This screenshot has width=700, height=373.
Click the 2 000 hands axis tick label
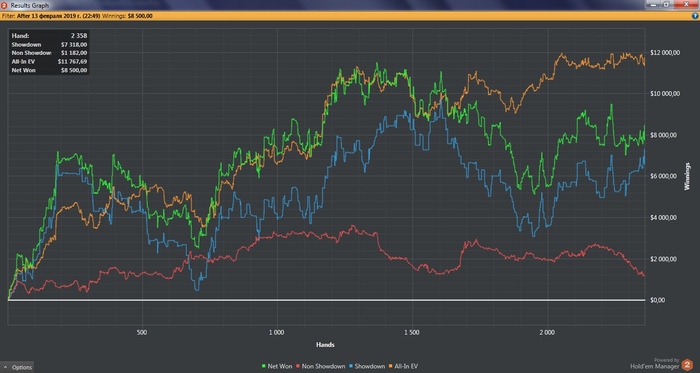(547, 332)
